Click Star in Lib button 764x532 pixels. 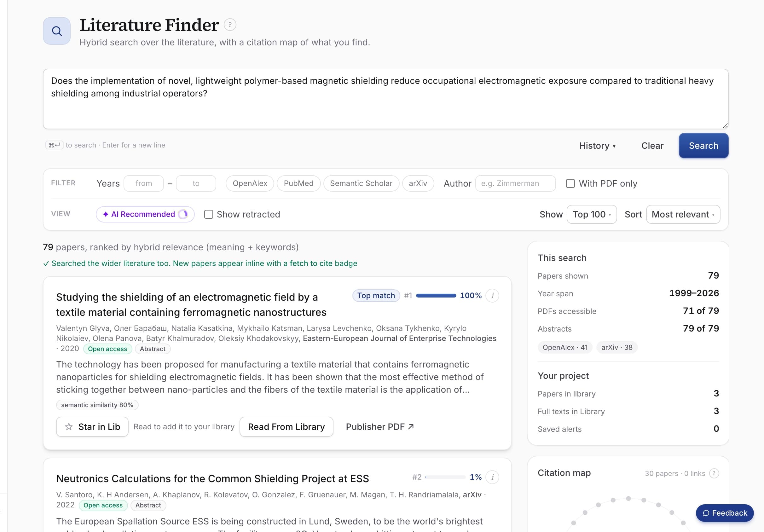click(x=92, y=426)
